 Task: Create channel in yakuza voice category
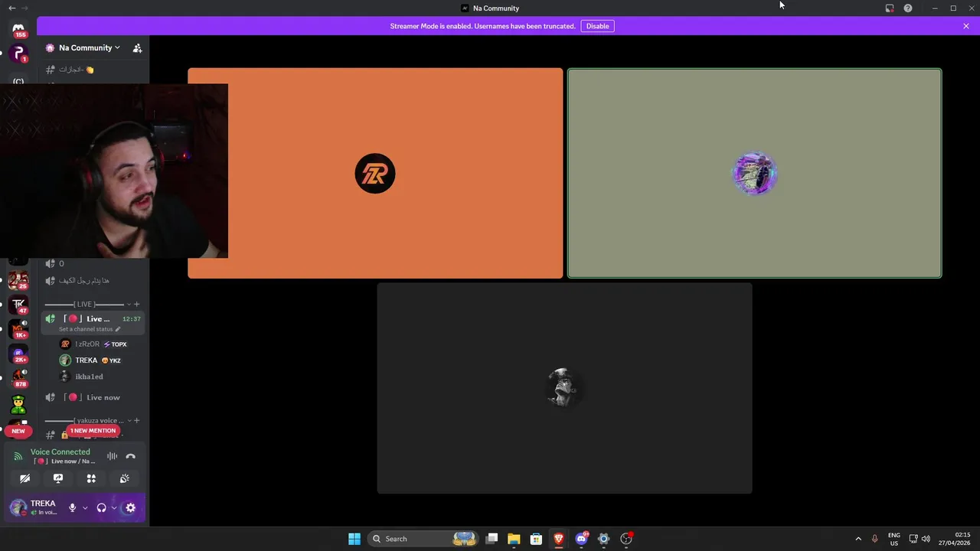137,421
